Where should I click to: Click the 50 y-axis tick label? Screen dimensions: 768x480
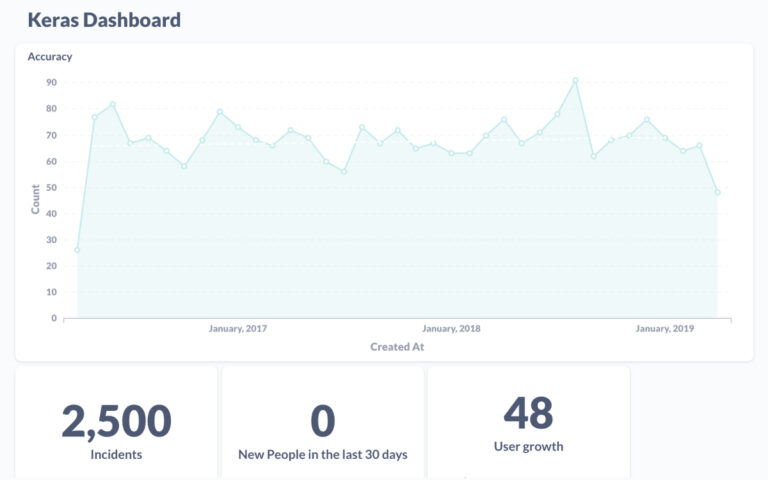coord(51,188)
